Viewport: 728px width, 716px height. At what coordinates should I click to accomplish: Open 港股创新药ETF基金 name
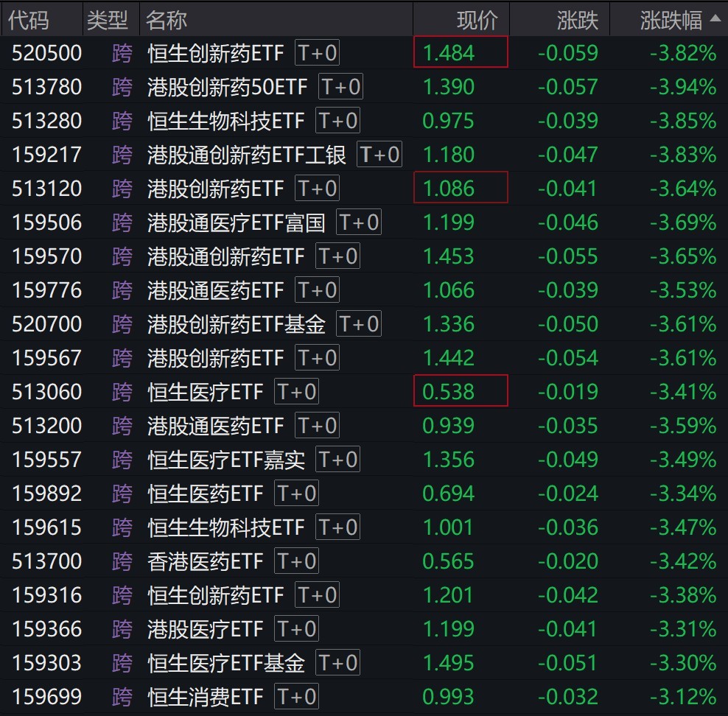pos(237,324)
